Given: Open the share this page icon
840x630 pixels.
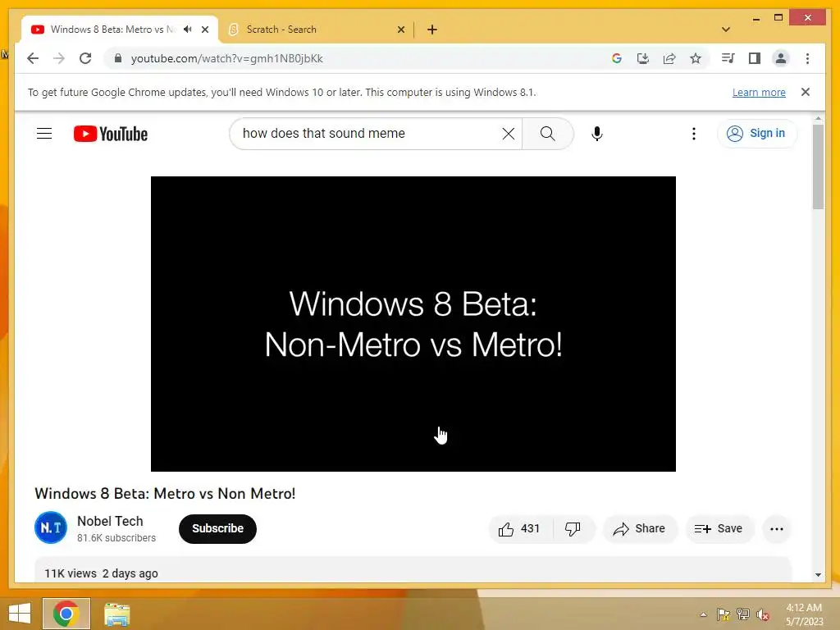Looking at the screenshot, I should point(669,58).
